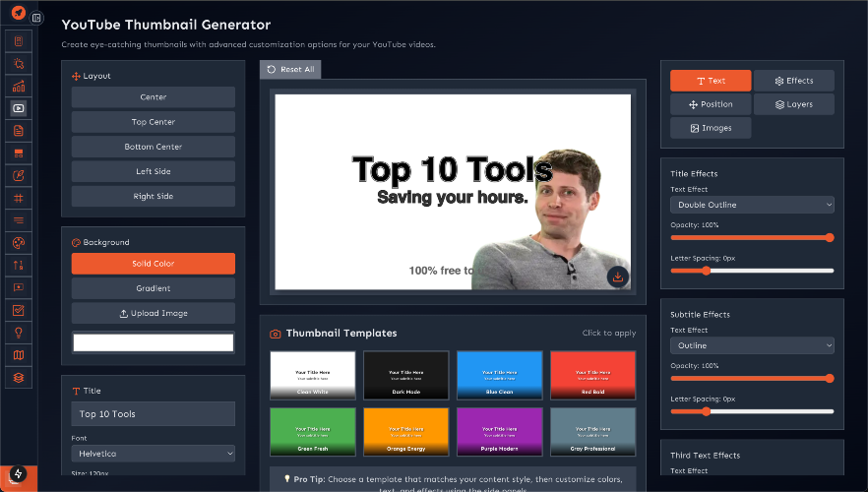Open the sort arrows tool icon
The height and width of the screenshot is (492, 868).
click(x=19, y=265)
